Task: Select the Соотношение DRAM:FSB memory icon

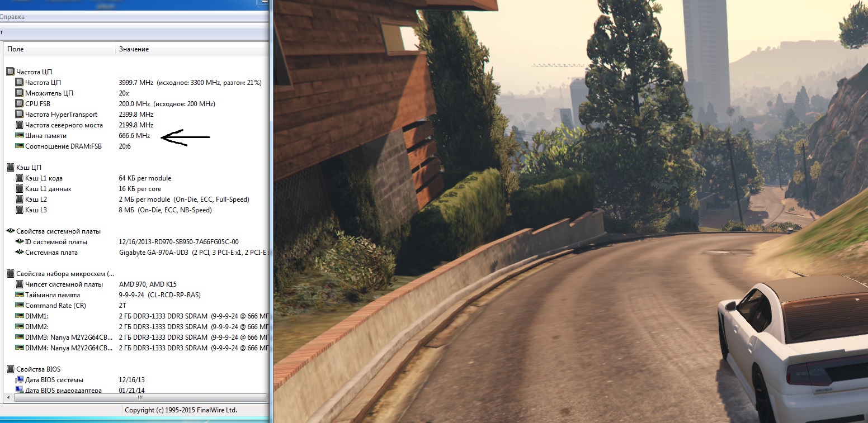Action: (x=19, y=146)
